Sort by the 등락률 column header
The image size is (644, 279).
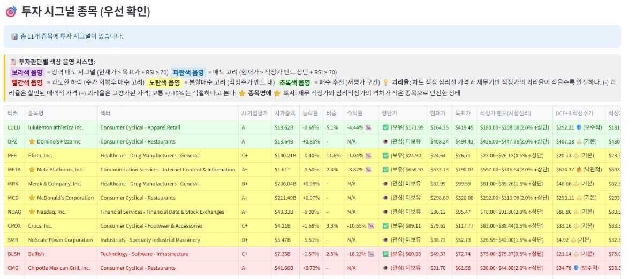pos(310,114)
